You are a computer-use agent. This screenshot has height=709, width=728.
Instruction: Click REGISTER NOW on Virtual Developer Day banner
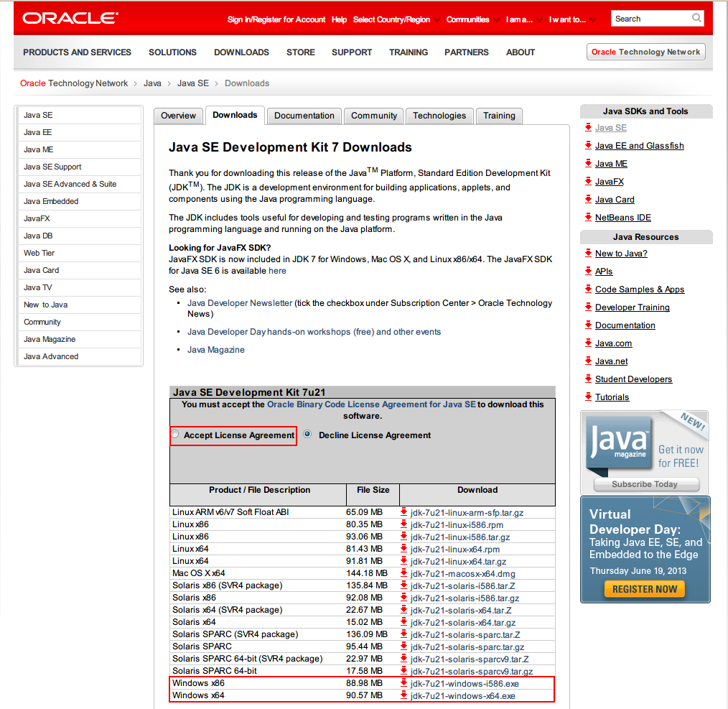pyautogui.click(x=645, y=589)
